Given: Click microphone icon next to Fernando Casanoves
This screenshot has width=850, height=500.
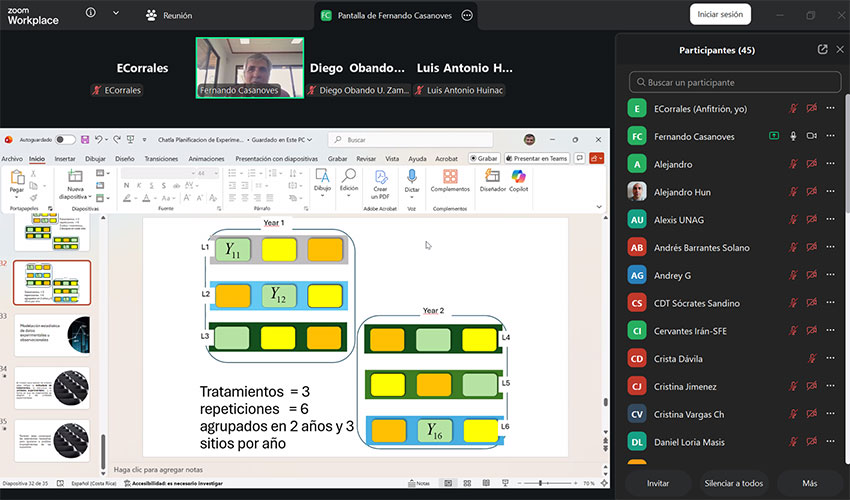Looking at the screenshot, I should (793, 136).
